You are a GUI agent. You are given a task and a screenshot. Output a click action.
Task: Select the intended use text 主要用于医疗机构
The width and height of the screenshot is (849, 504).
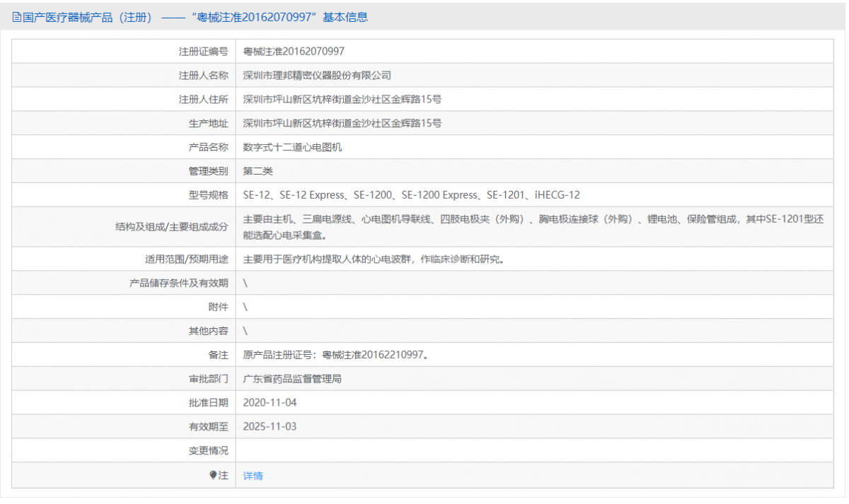point(375,259)
